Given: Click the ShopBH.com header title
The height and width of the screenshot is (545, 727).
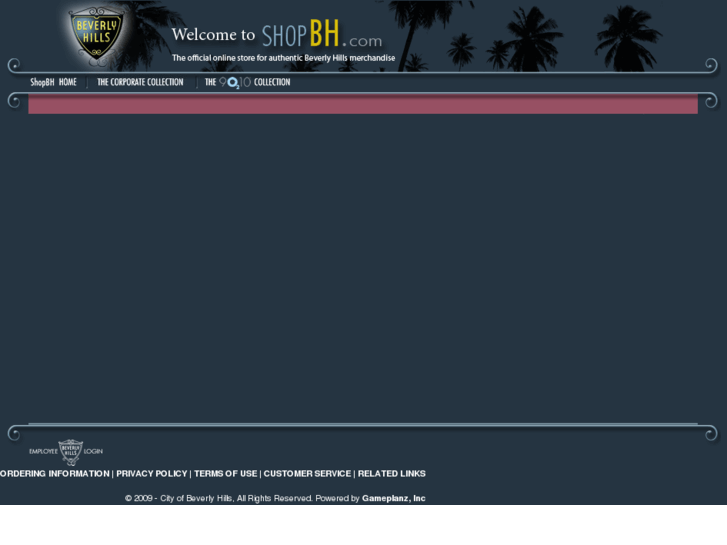Looking at the screenshot, I should (322, 34).
